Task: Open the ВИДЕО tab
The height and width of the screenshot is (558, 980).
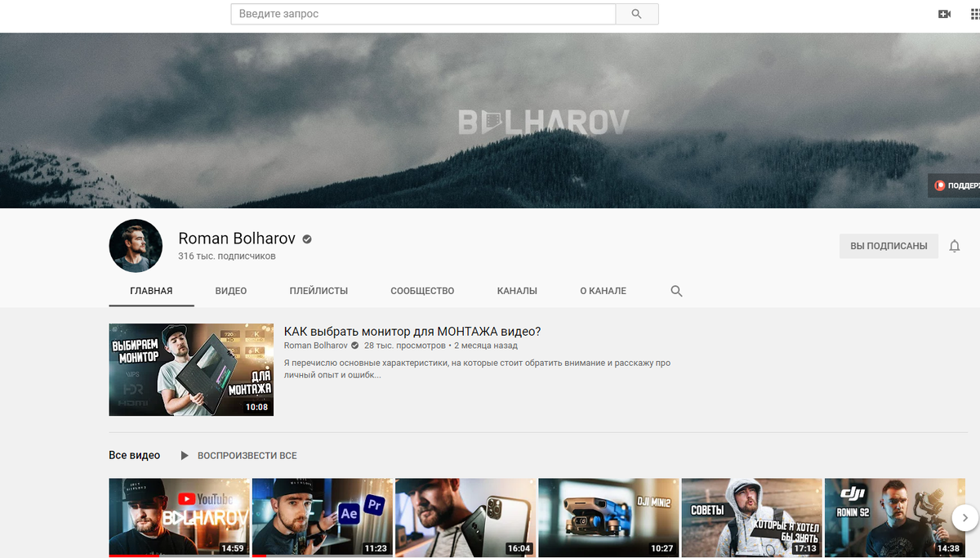Action: pyautogui.click(x=231, y=291)
